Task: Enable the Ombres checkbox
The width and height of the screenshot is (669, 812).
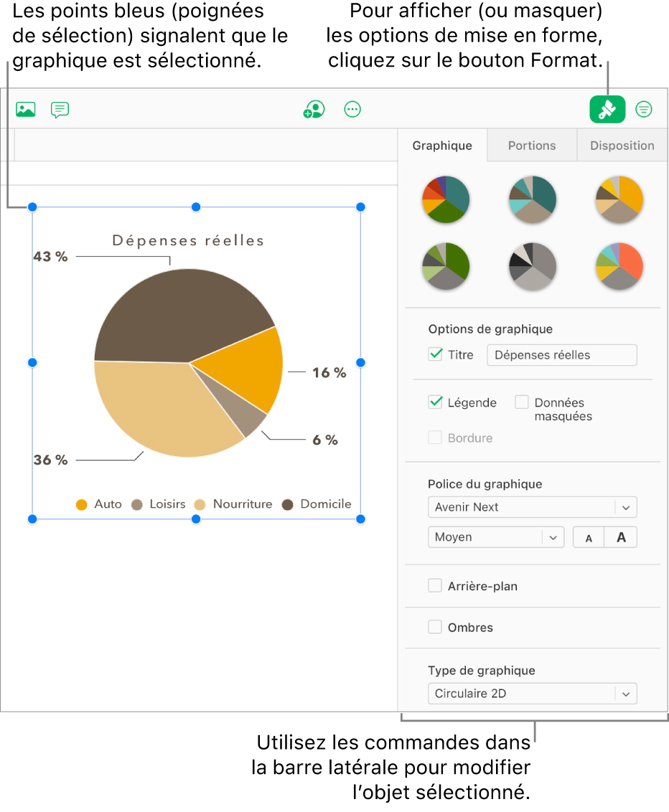Action: point(435,627)
